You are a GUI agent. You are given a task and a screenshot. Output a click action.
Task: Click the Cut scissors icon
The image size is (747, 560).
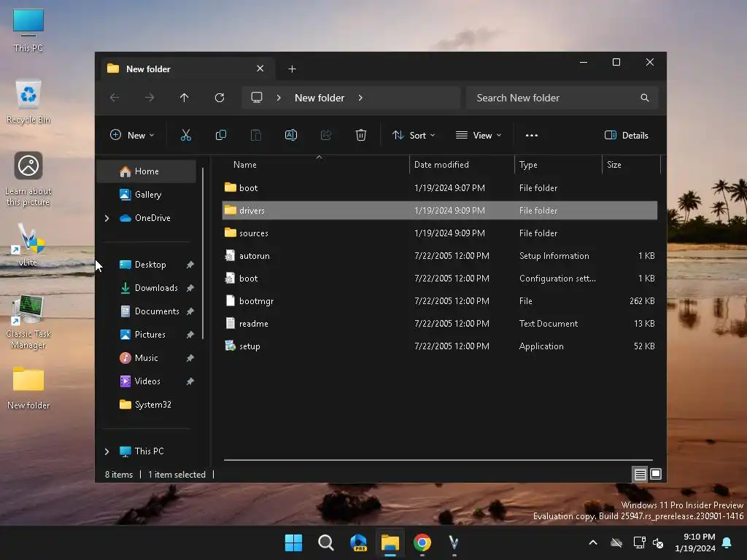point(186,135)
